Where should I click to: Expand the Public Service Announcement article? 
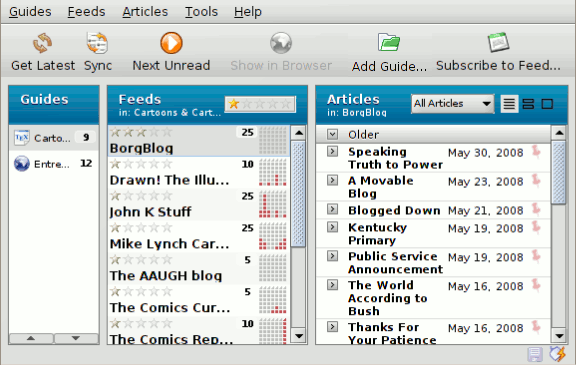(x=332, y=256)
